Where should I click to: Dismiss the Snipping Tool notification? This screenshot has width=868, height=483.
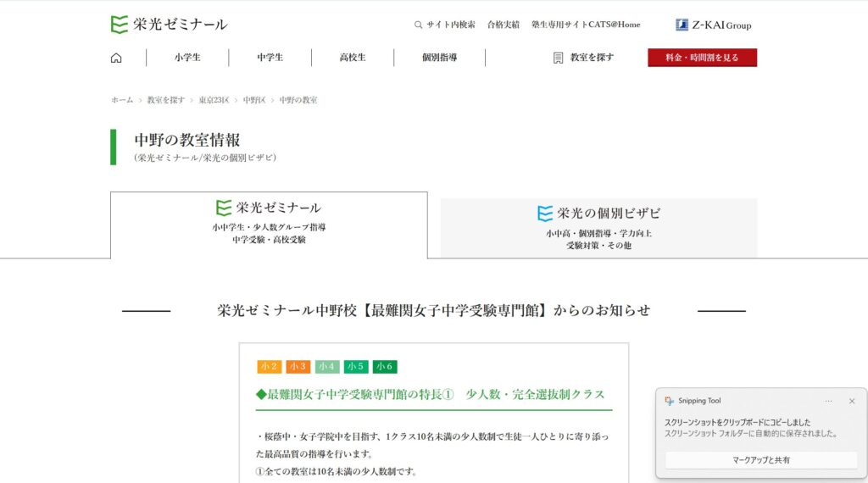click(x=852, y=401)
